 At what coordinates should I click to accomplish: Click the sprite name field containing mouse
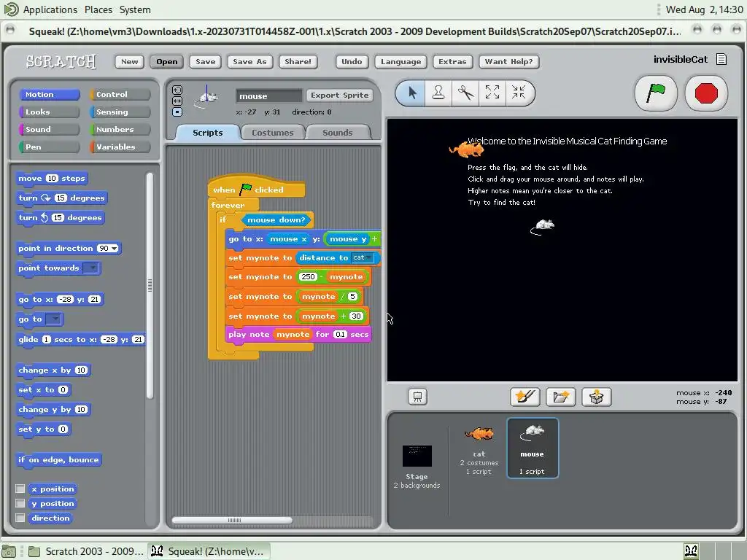pos(269,96)
